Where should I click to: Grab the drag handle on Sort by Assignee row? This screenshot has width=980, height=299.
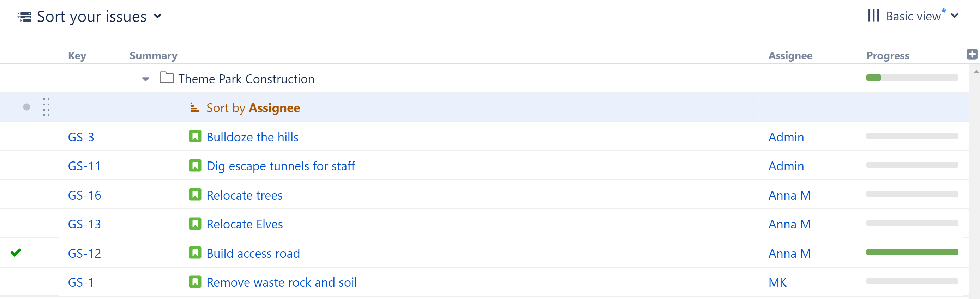tap(47, 107)
